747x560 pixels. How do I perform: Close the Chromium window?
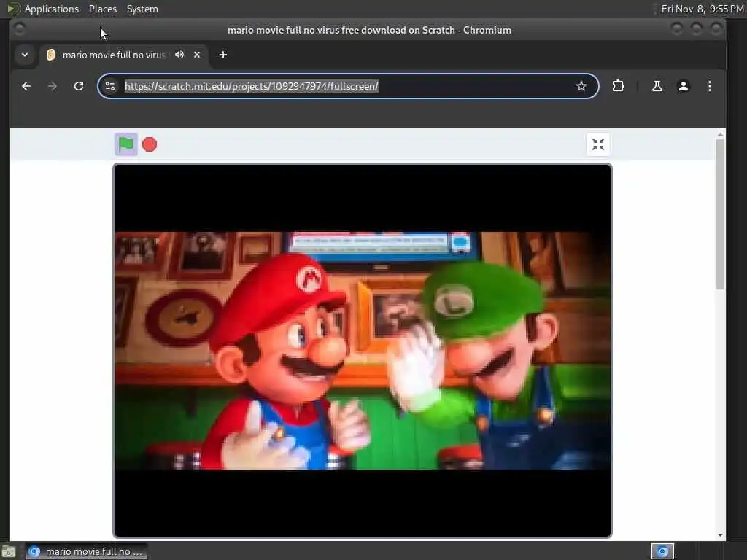click(716, 29)
